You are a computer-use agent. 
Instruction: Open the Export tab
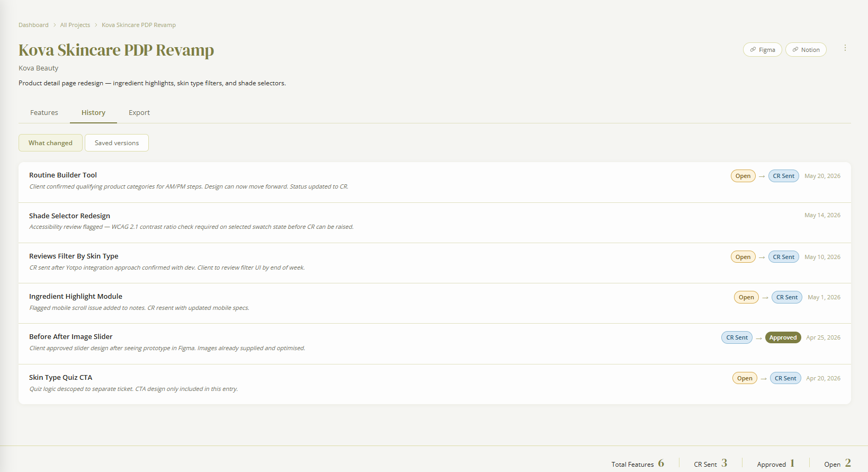(139, 113)
